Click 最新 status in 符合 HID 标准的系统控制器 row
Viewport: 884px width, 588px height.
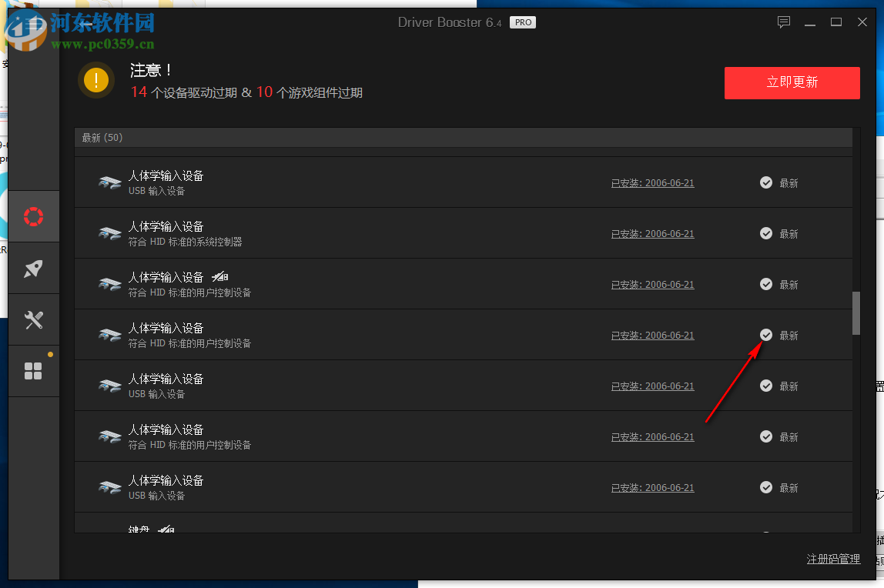click(789, 234)
